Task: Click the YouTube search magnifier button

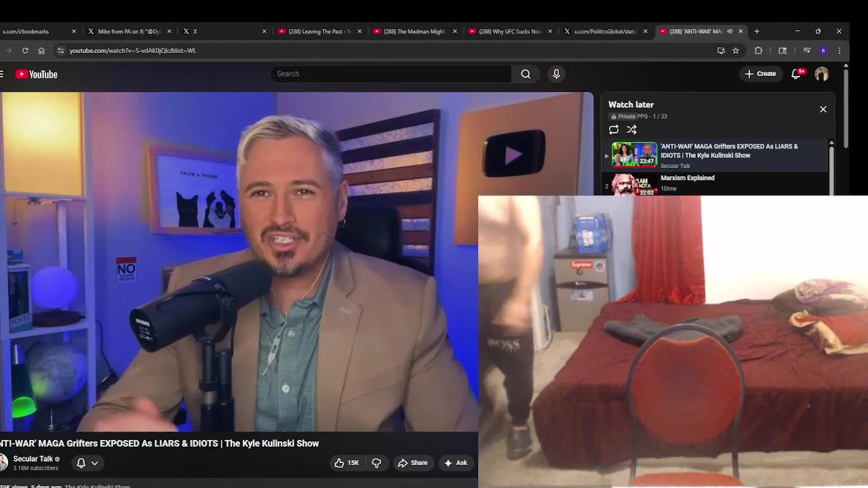Action: click(526, 74)
